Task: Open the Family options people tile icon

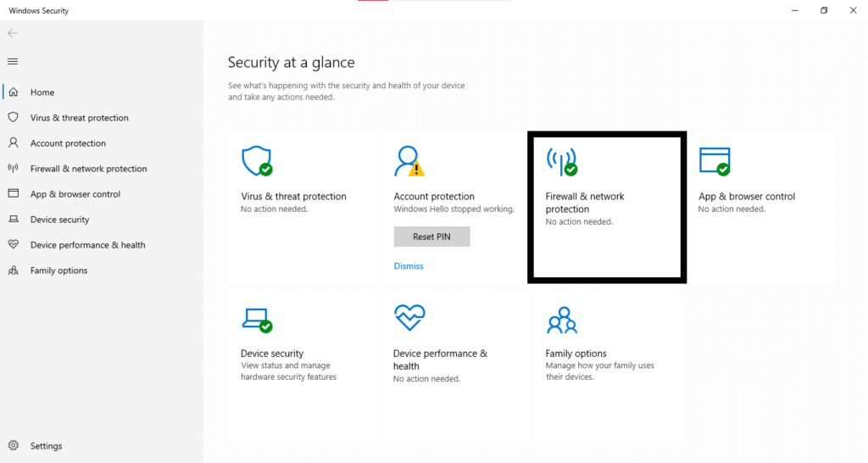Action: [561, 321]
